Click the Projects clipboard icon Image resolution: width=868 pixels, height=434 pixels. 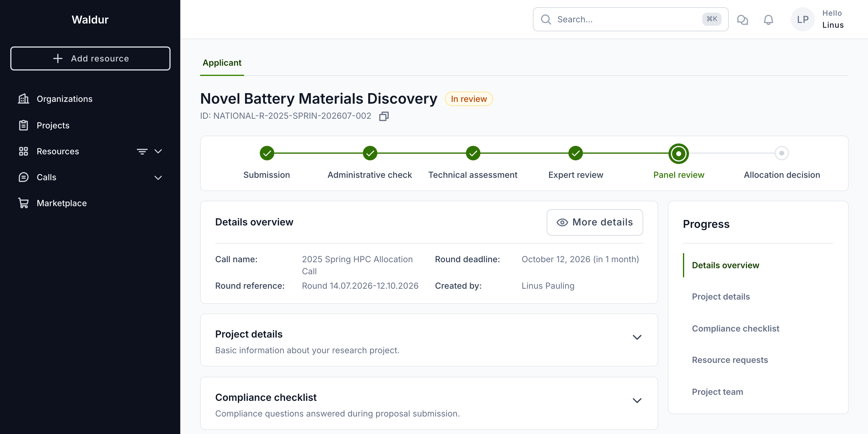tap(23, 125)
